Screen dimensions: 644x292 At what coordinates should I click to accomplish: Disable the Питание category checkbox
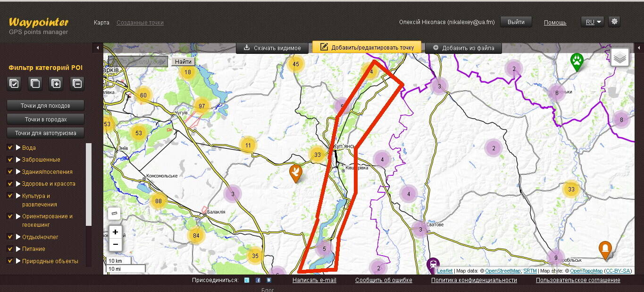click(x=10, y=249)
